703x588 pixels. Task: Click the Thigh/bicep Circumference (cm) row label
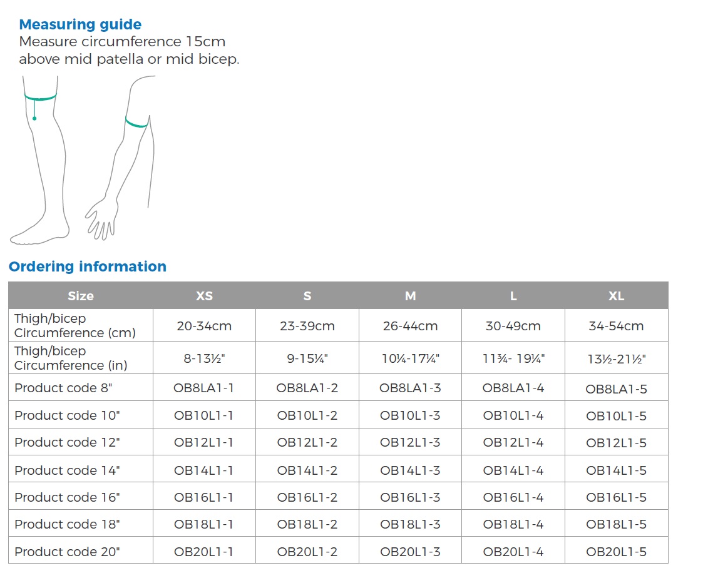click(75, 325)
